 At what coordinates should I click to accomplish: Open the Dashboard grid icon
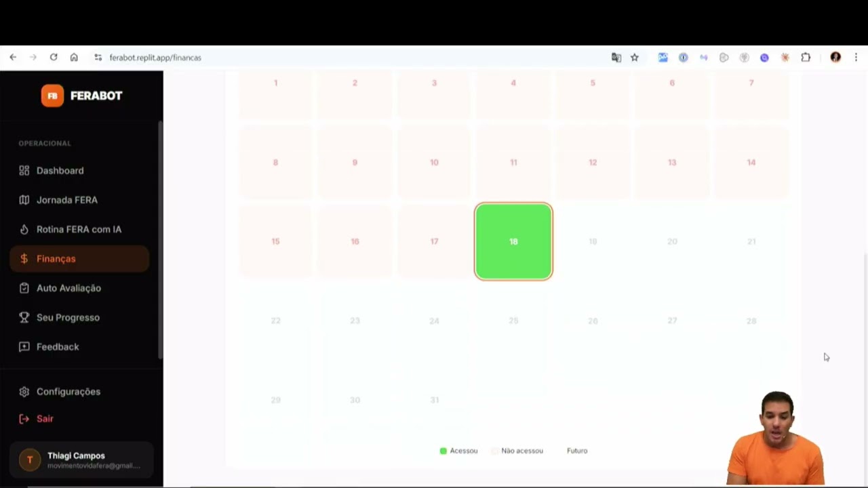[x=24, y=171]
